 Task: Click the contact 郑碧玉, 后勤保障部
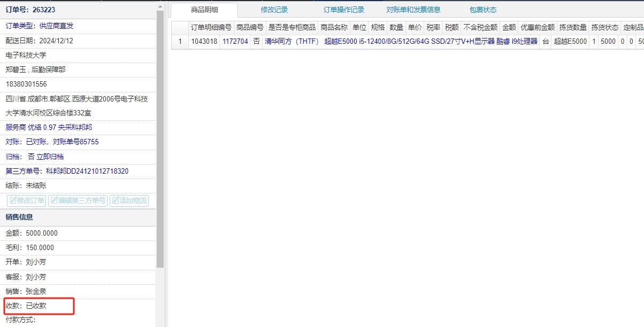(35, 69)
